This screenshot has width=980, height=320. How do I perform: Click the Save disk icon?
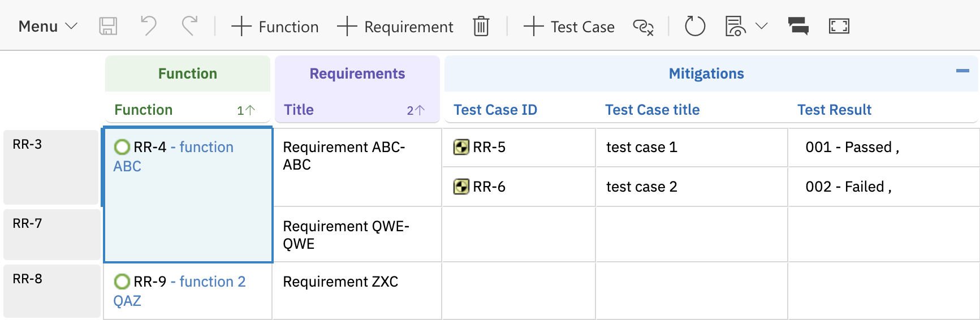coord(108,27)
